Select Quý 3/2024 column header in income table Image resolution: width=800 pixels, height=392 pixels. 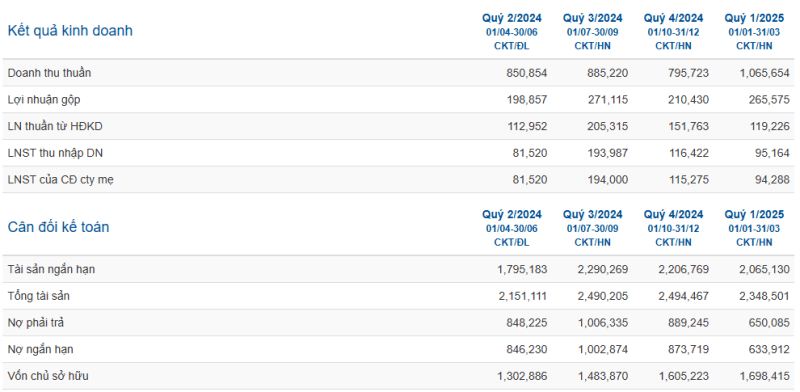click(593, 18)
